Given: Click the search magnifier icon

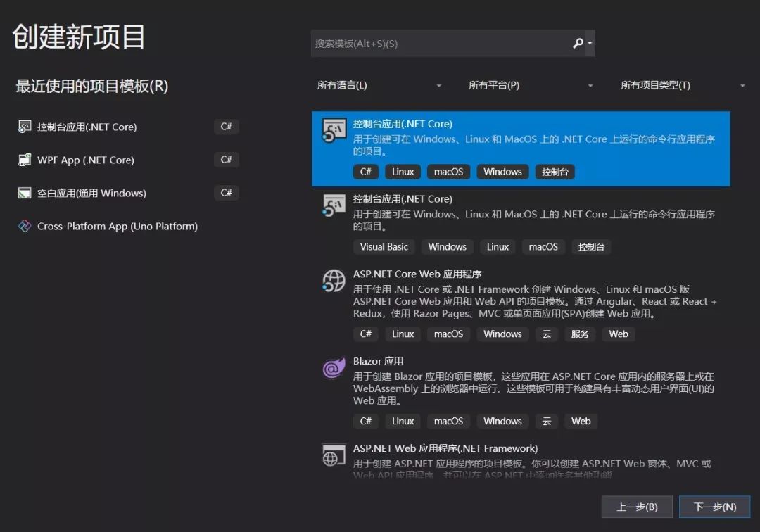Looking at the screenshot, I should point(577,44).
